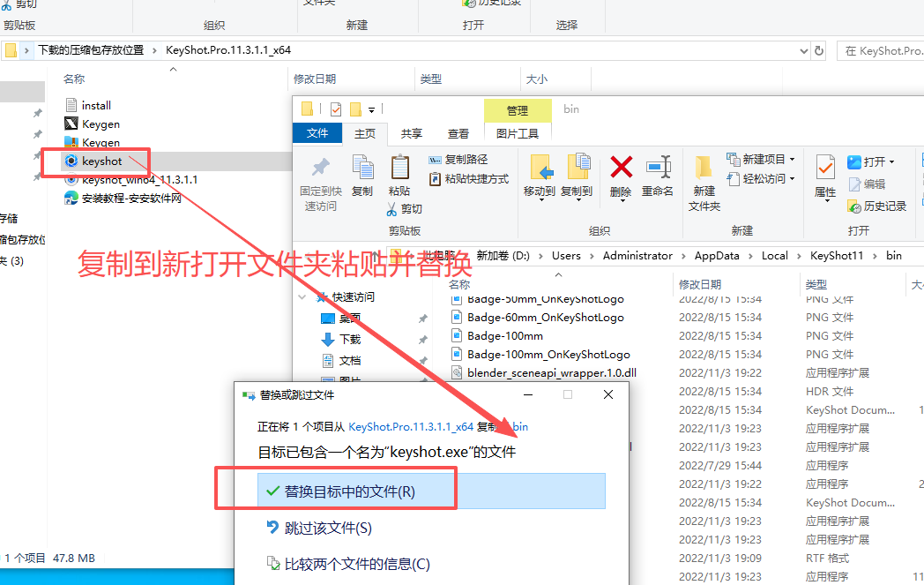Open the address history dropdown in back window
924x585 pixels.
pyautogui.click(x=803, y=50)
